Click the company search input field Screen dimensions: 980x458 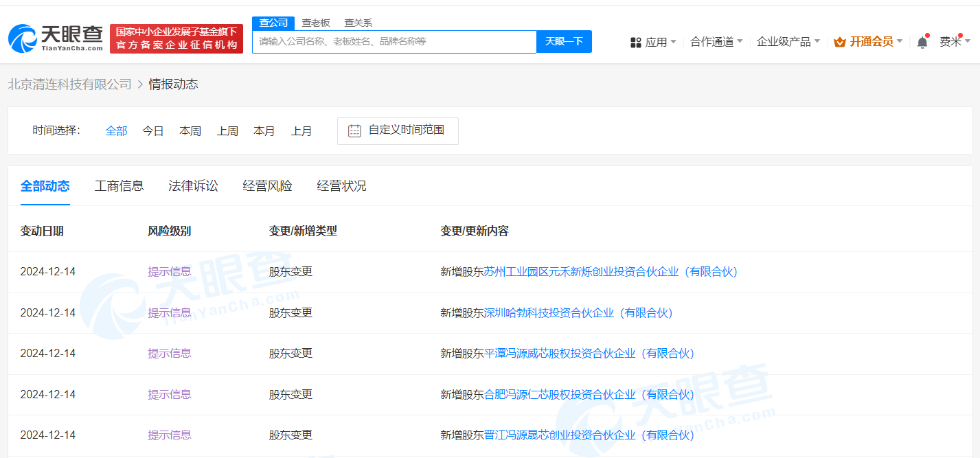(x=394, y=41)
